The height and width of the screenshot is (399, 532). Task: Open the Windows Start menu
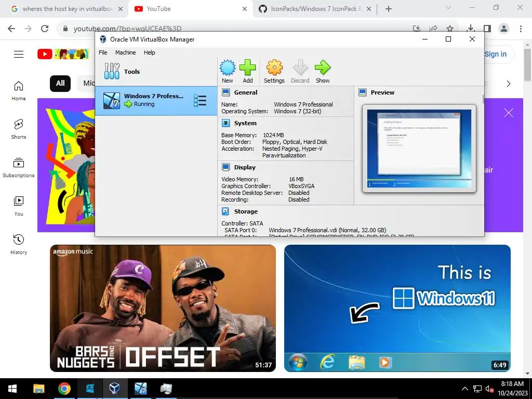point(12,389)
